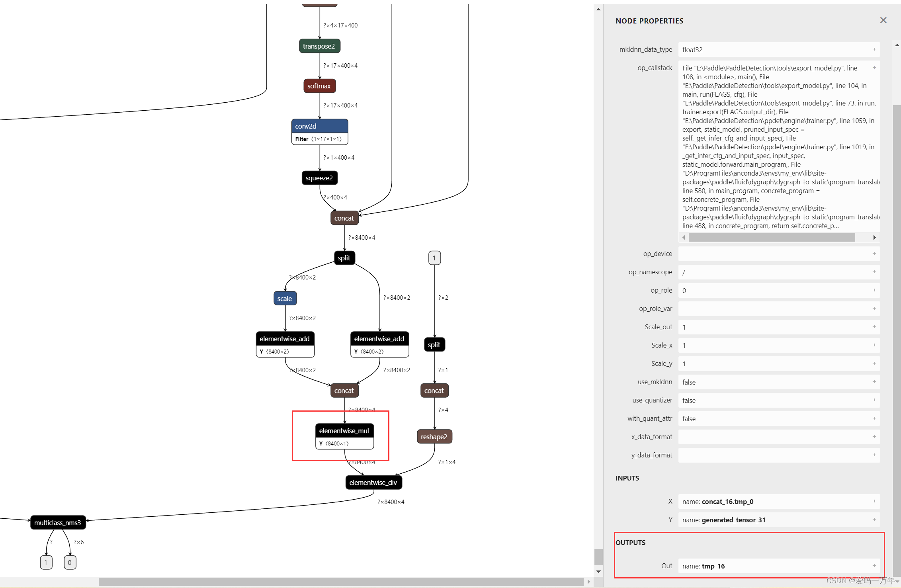Click left arrow of op_callstack scrollbar
Image resolution: width=901 pixels, height=588 pixels.
(x=684, y=238)
